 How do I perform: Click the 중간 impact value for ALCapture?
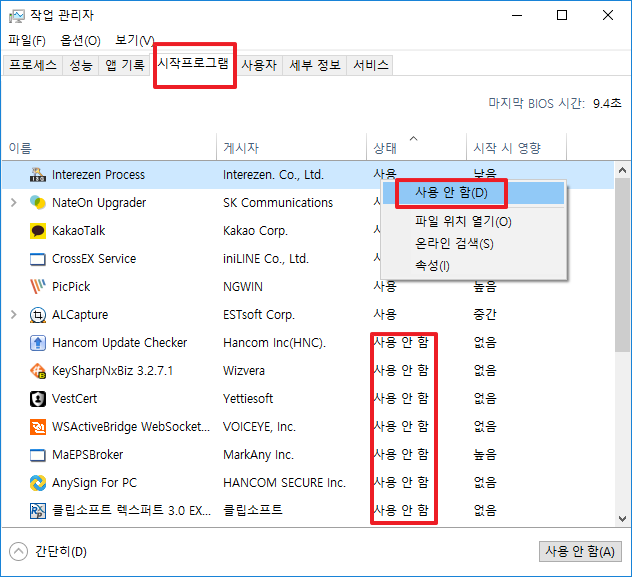(x=485, y=314)
